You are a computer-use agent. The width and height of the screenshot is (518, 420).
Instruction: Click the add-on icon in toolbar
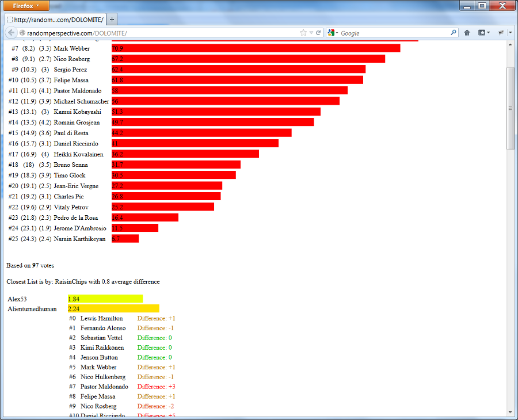[501, 33]
